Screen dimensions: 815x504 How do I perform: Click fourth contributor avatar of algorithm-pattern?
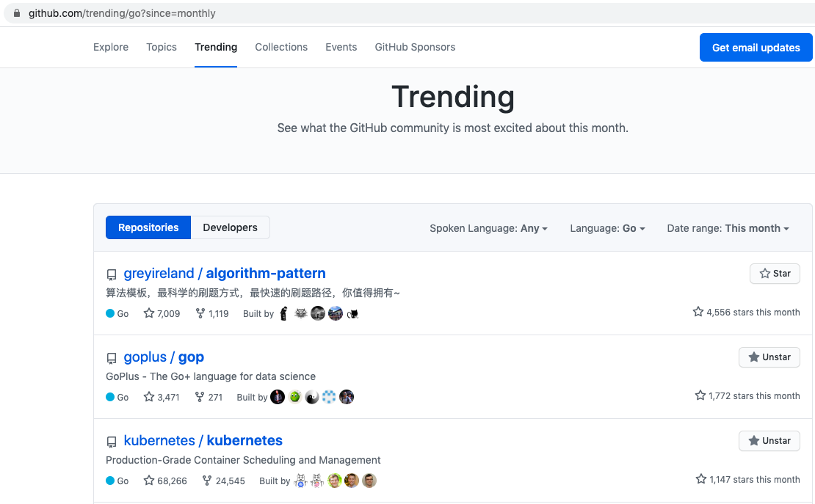click(x=336, y=313)
